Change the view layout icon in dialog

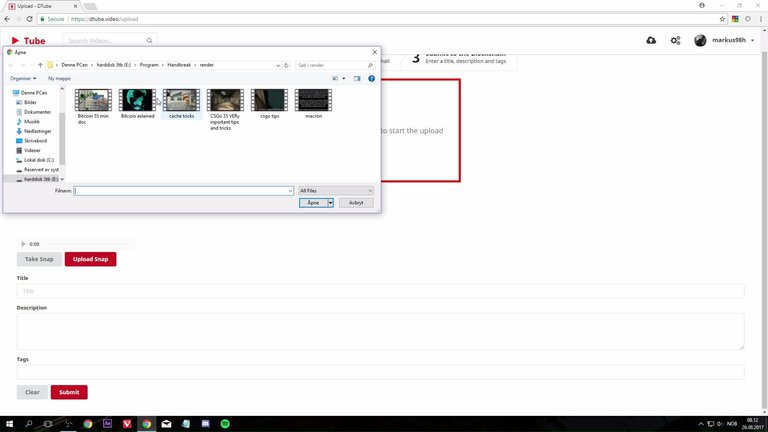tap(335, 78)
